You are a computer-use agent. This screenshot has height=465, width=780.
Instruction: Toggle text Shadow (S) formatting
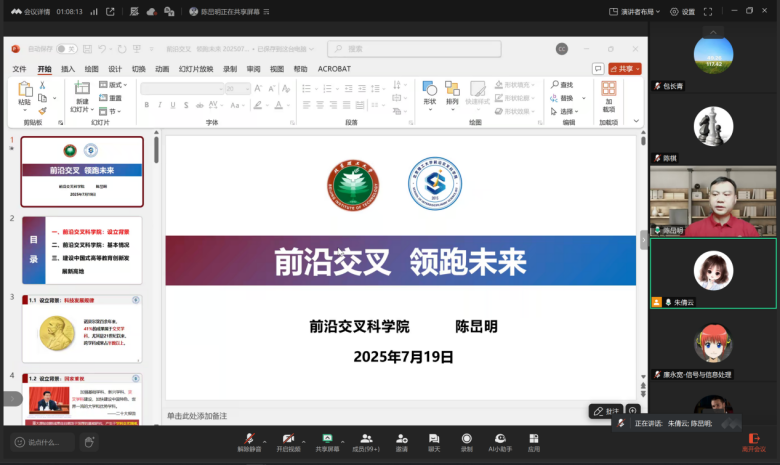tap(186, 105)
